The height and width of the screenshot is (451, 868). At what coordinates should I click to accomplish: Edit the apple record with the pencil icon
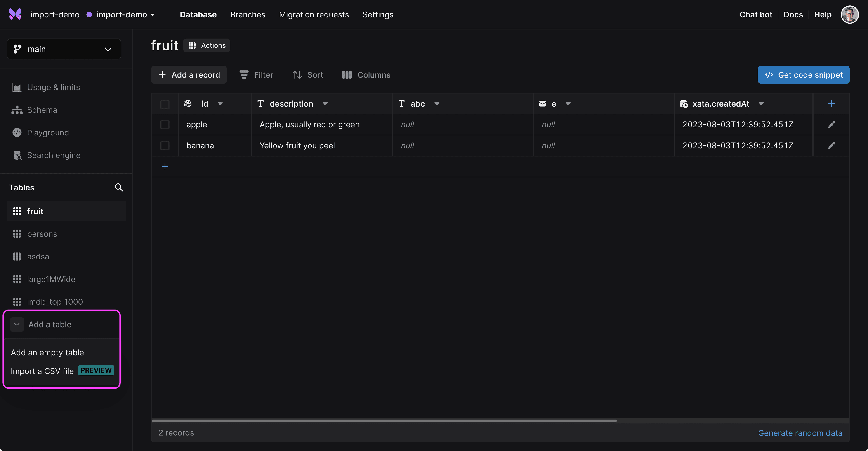832,125
